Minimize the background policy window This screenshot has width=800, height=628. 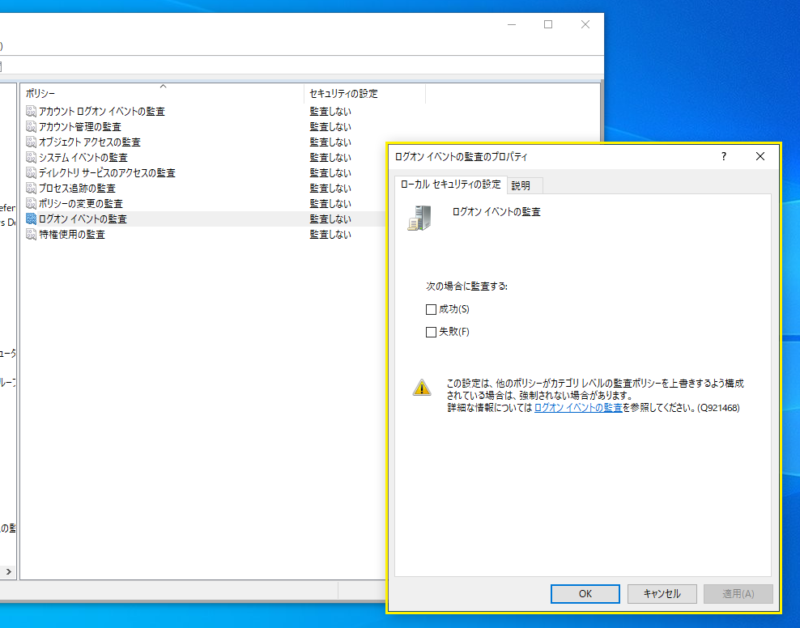512,24
